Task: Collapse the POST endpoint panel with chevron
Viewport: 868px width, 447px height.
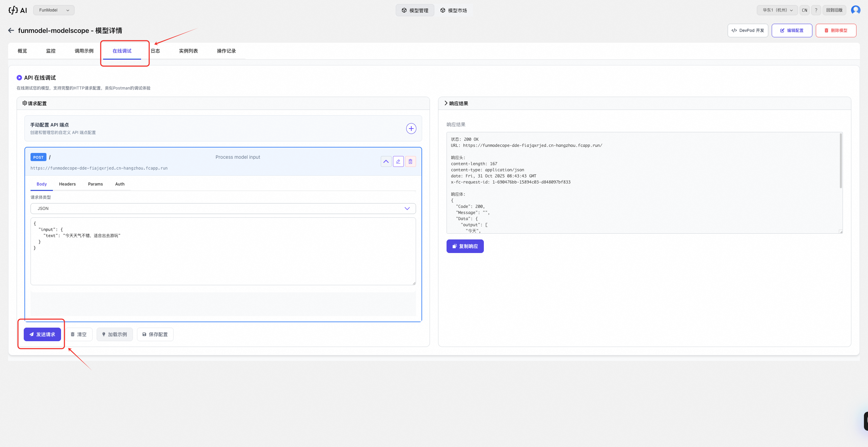Action: click(386, 161)
